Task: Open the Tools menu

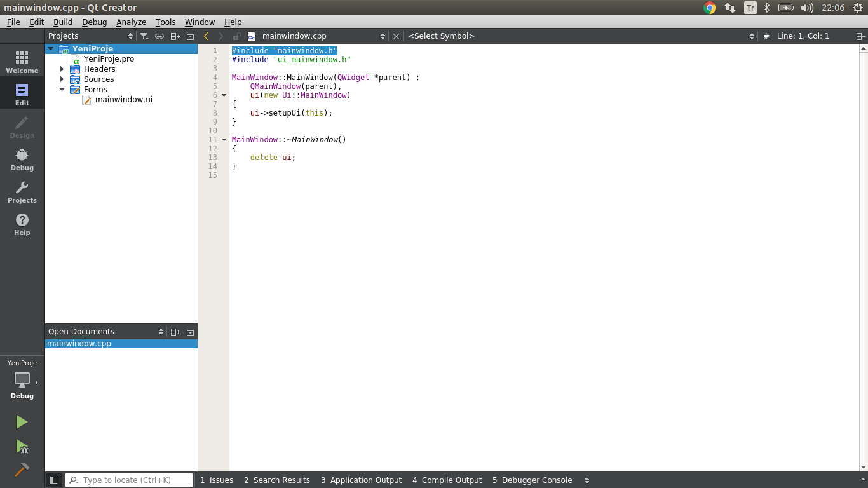Action: [166, 22]
